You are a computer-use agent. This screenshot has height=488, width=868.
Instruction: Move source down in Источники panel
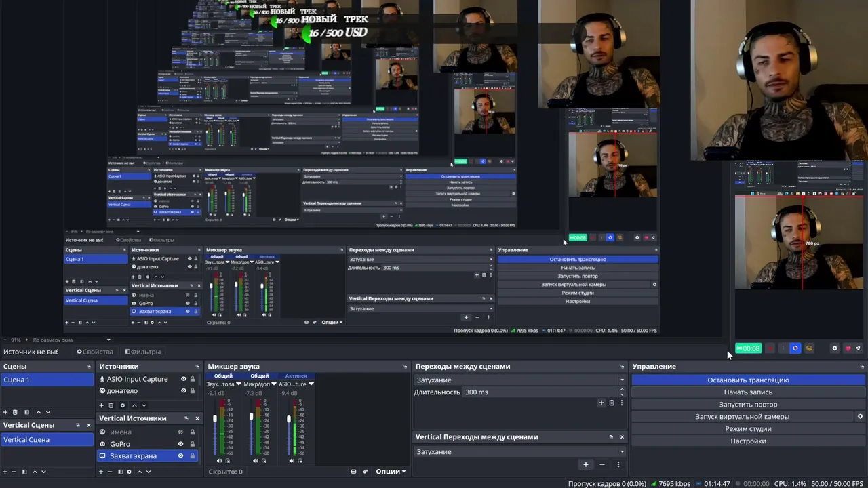(144, 405)
